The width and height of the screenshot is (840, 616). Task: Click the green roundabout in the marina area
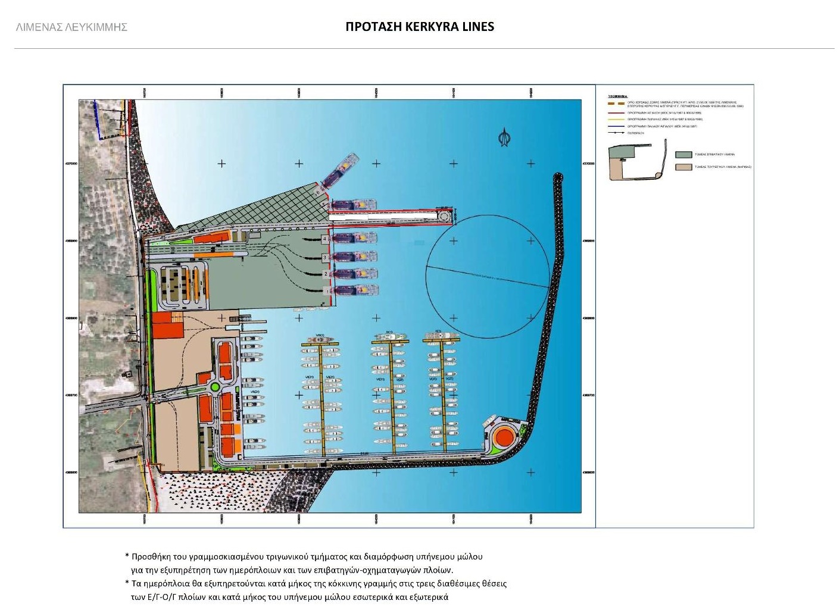[214, 387]
